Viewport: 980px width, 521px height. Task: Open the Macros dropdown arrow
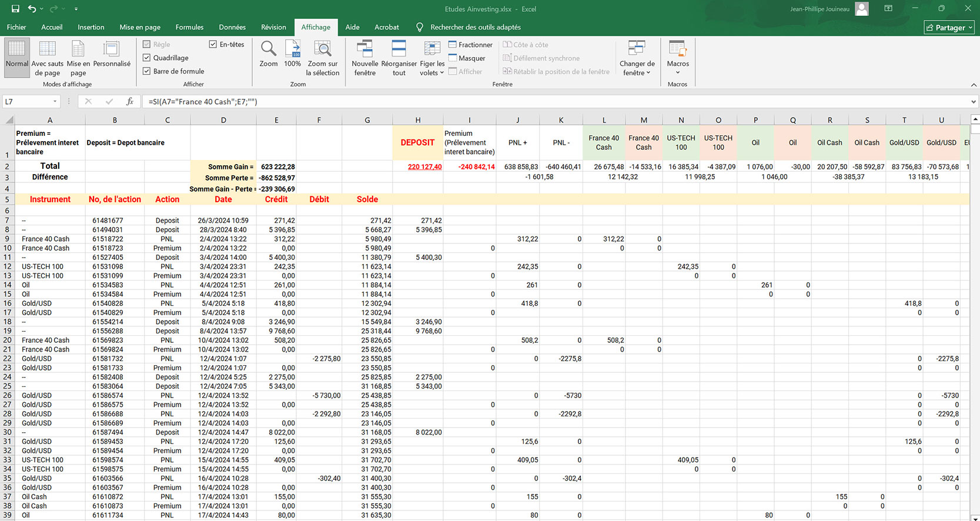[x=677, y=73]
